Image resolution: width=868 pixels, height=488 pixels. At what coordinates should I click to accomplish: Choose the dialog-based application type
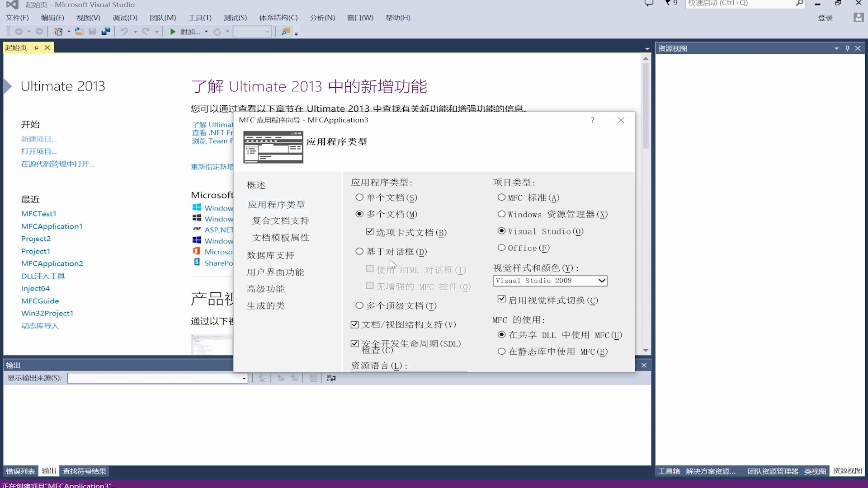359,251
